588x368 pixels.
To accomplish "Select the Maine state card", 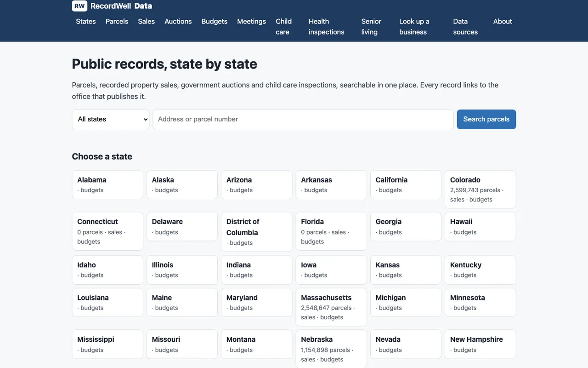I will pos(182,302).
